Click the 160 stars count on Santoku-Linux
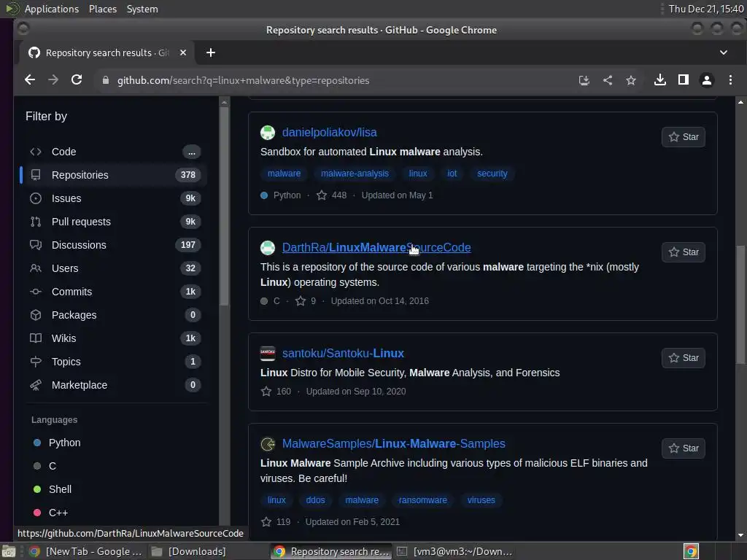 (x=276, y=392)
